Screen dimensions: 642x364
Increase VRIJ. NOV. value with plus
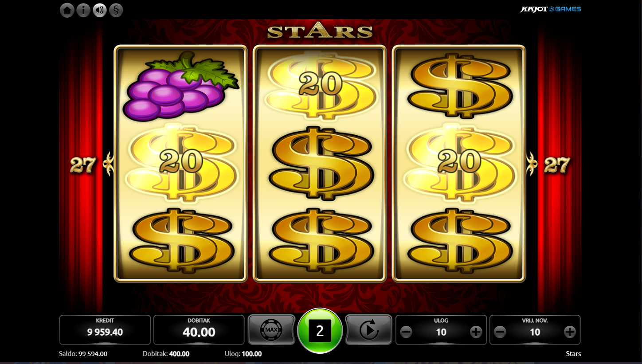tap(570, 332)
